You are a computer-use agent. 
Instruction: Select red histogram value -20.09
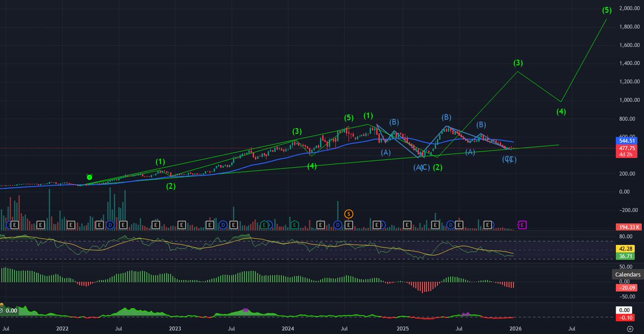[x=627, y=288]
